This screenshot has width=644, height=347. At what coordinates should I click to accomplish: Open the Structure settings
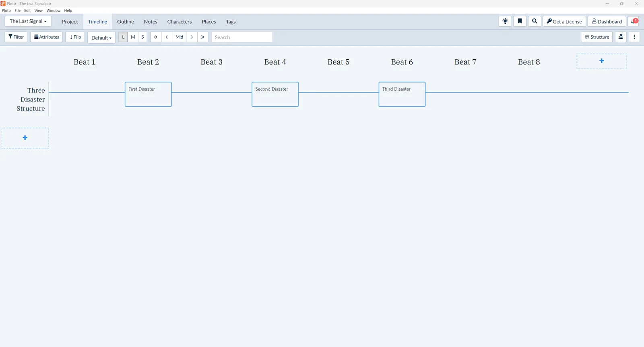(x=597, y=37)
